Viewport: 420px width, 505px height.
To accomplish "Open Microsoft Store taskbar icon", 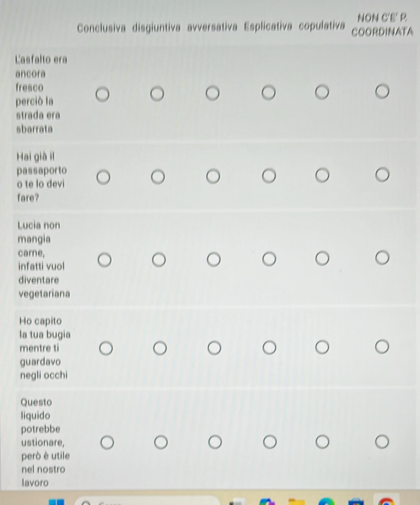I will pos(356,502).
